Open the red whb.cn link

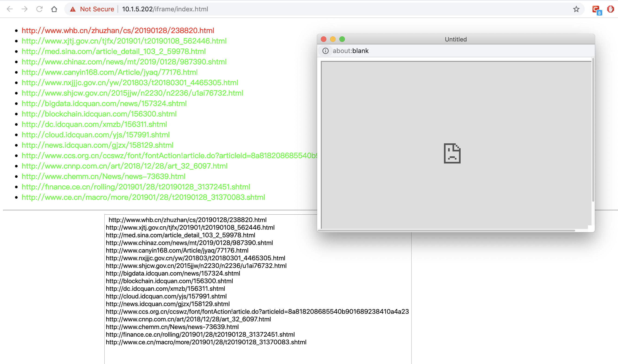coord(118,30)
